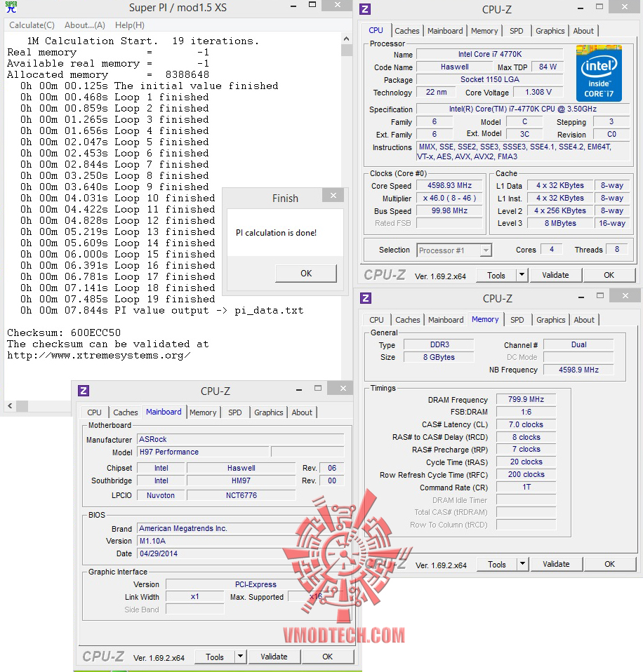Switch to Caches tab in top CPU-Z window

point(406,31)
